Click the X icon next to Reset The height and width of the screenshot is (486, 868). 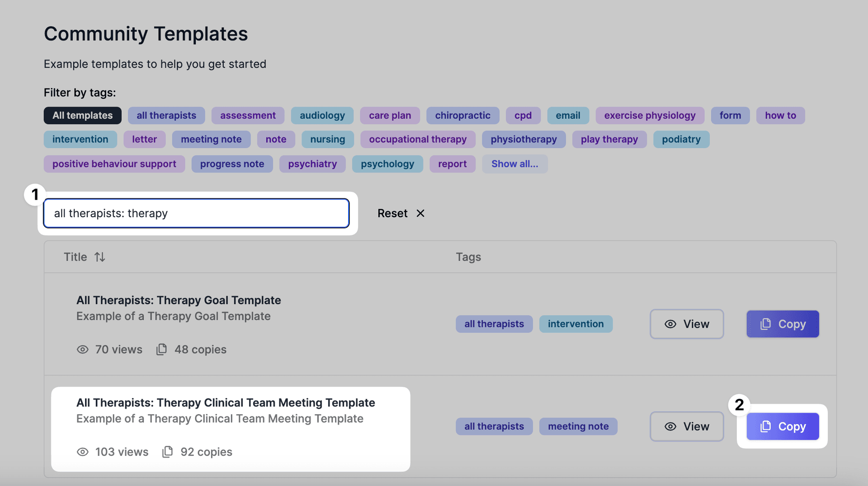pyautogui.click(x=420, y=213)
